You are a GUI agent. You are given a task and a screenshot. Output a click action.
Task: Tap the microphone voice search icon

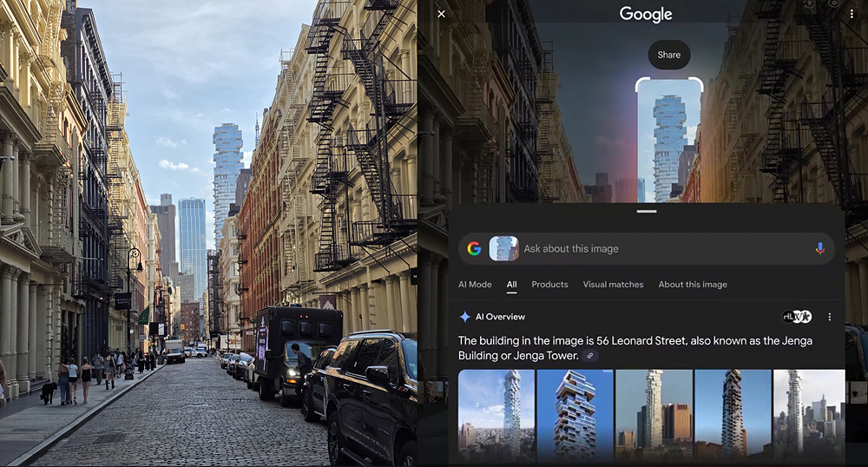click(819, 248)
